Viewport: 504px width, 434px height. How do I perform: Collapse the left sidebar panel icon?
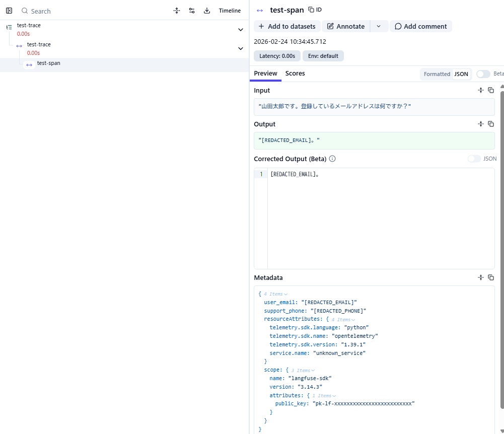(9, 11)
